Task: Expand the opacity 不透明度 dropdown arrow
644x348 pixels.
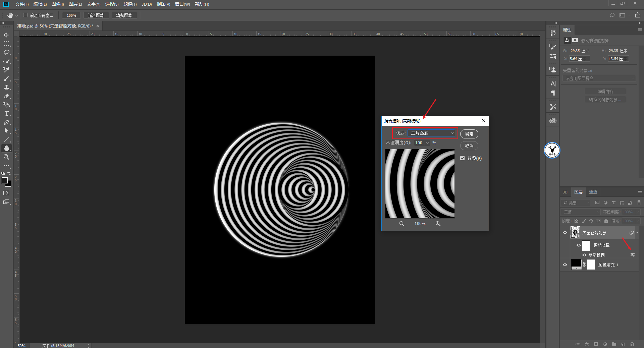Action: tap(427, 143)
